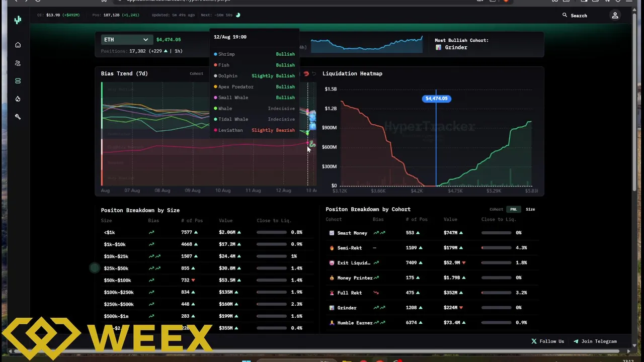Click the Shrimp Bullish tooltip row
The width and height of the screenshot is (644, 362).
click(254, 54)
